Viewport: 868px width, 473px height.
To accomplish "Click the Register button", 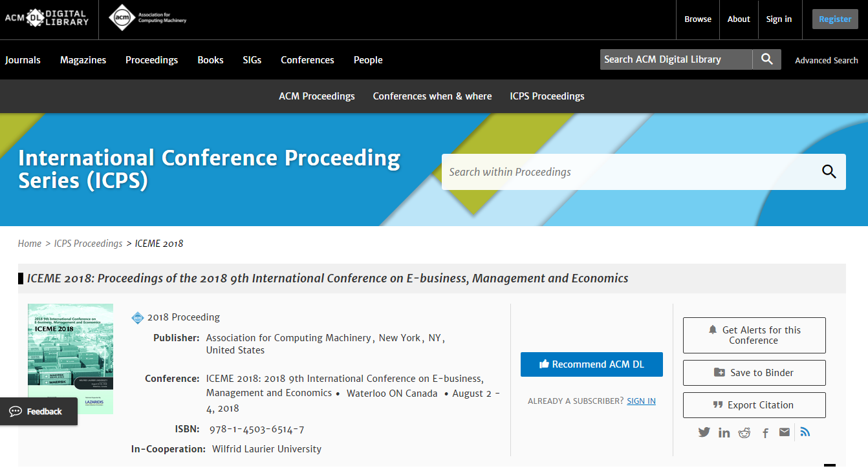I will (x=835, y=19).
